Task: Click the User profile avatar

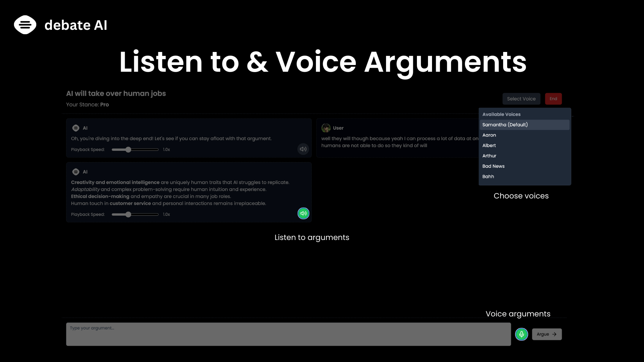Action: point(326,128)
